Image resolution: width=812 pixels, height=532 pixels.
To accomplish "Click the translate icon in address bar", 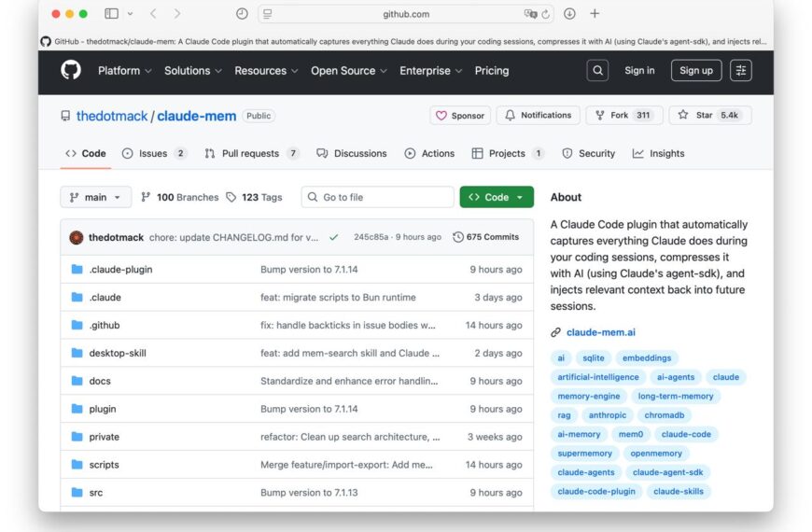I will [x=530, y=14].
